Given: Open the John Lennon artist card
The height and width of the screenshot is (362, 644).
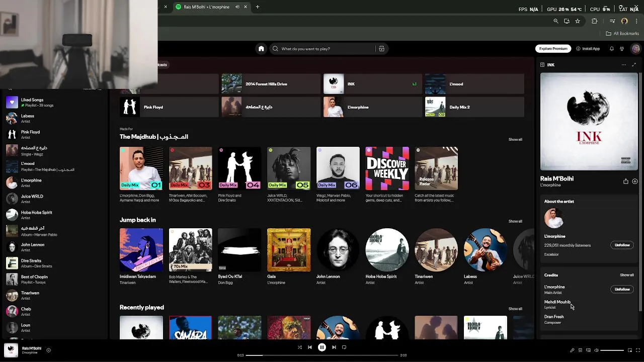Looking at the screenshot, I should 338,257.
